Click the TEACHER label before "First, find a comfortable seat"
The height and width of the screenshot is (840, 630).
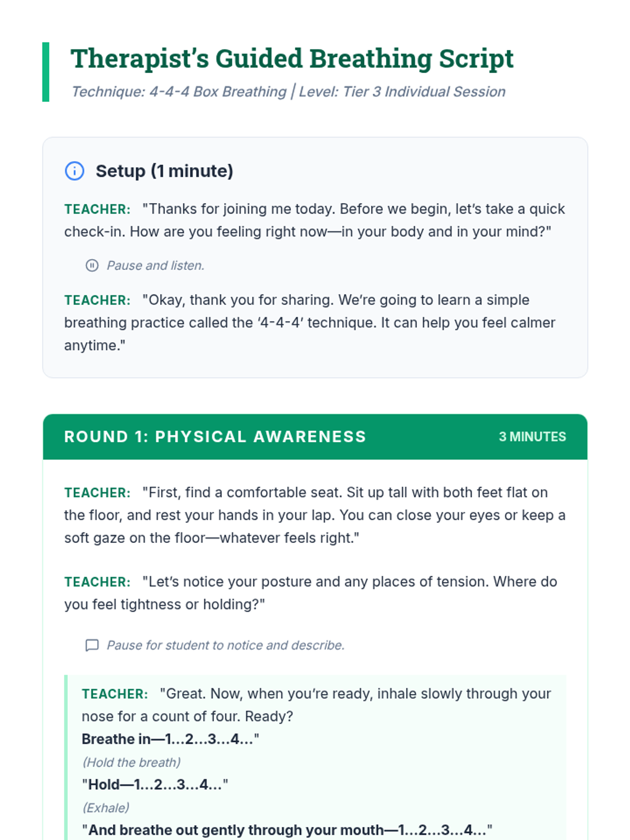pyautogui.click(x=97, y=493)
